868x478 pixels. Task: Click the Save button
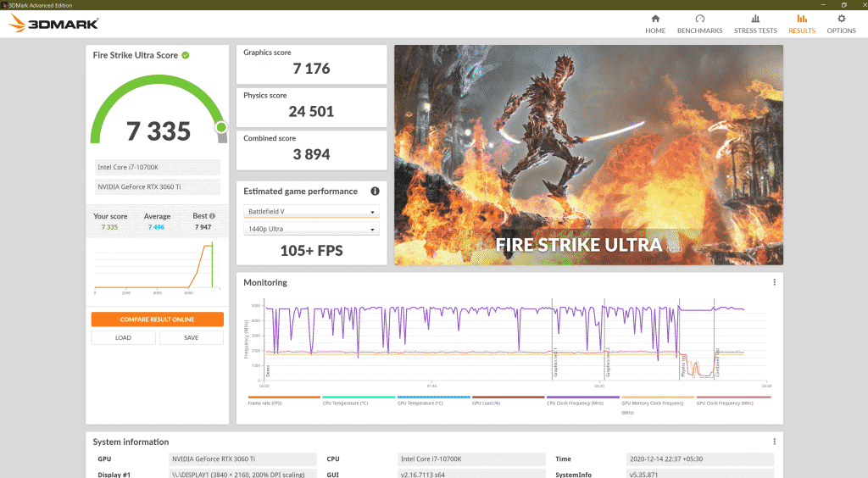tap(191, 337)
